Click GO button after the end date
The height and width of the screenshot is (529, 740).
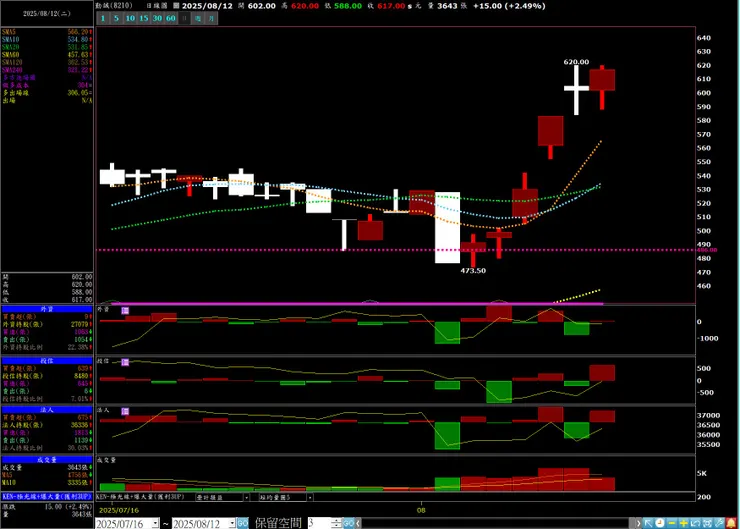coord(243,523)
